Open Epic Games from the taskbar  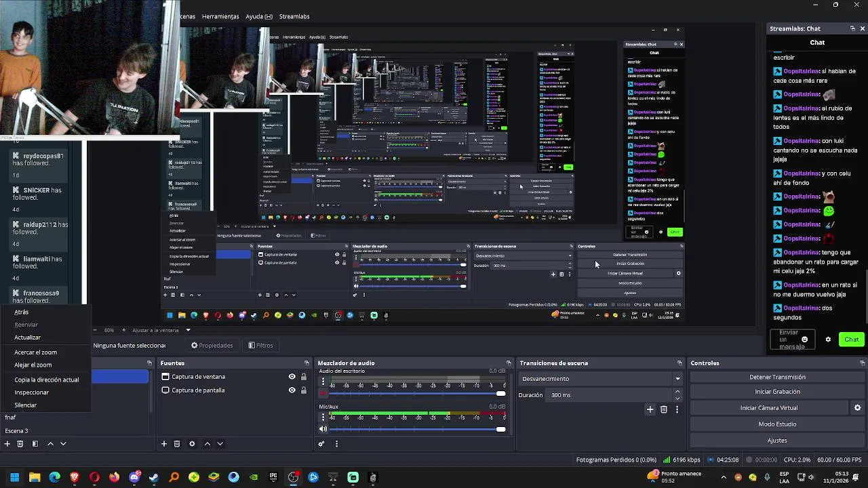pos(273,477)
